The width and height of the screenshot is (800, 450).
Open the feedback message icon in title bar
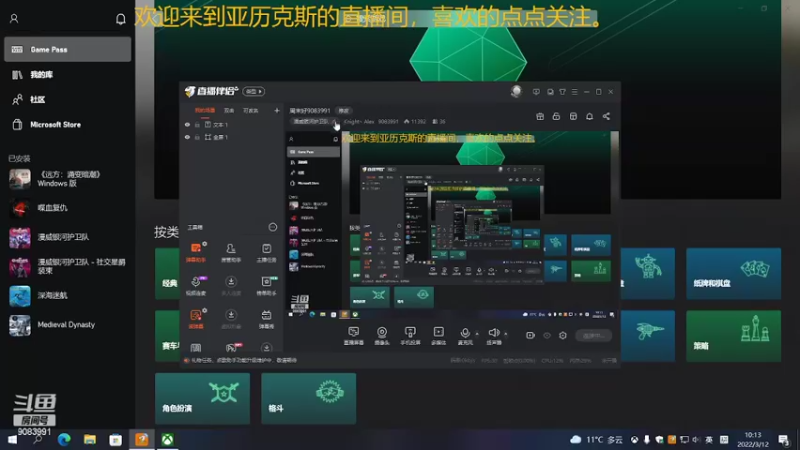coord(536,92)
